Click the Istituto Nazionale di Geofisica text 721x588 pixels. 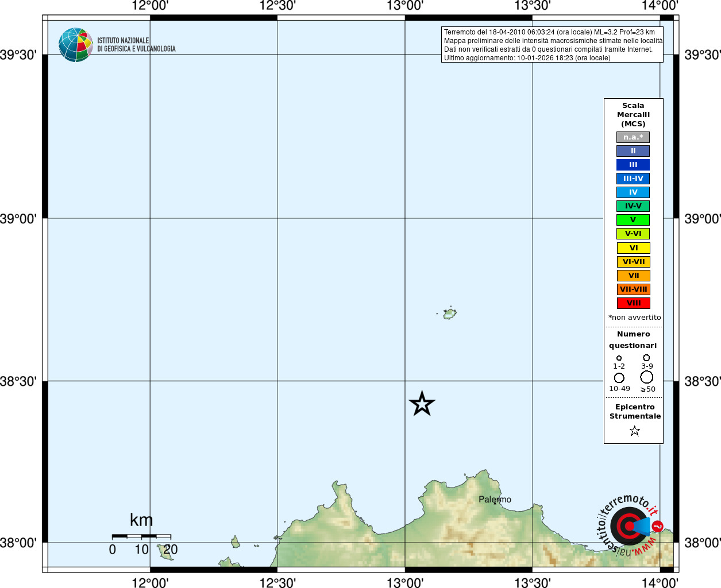coord(136,45)
